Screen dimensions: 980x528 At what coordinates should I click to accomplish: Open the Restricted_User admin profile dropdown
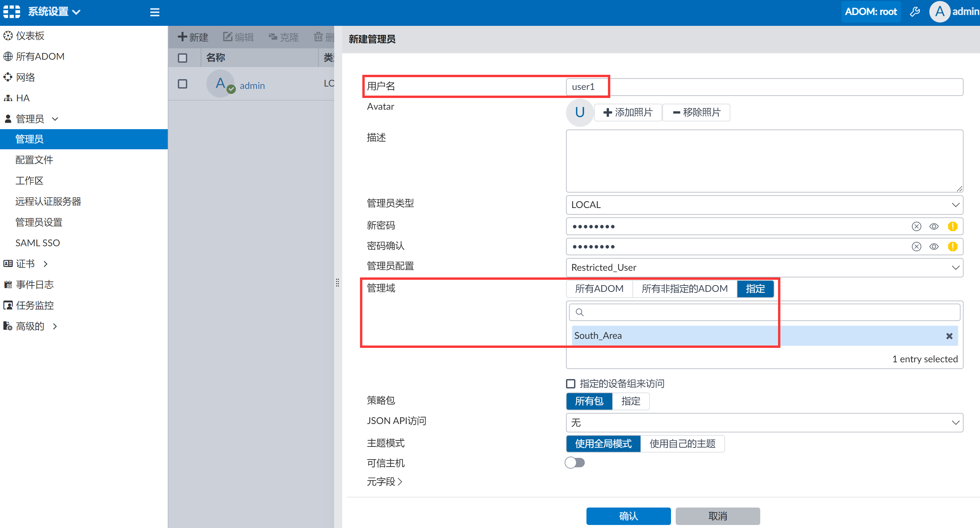764,267
